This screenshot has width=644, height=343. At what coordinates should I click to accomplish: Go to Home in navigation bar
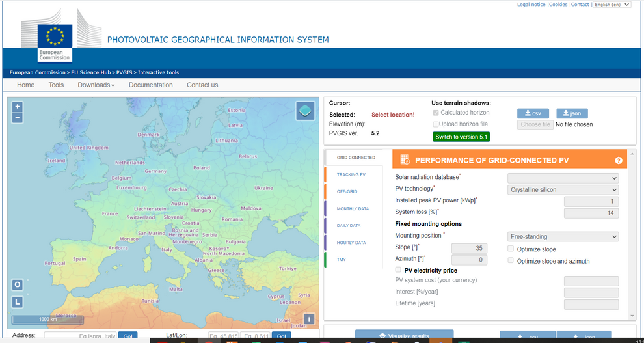pyautogui.click(x=26, y=85)
